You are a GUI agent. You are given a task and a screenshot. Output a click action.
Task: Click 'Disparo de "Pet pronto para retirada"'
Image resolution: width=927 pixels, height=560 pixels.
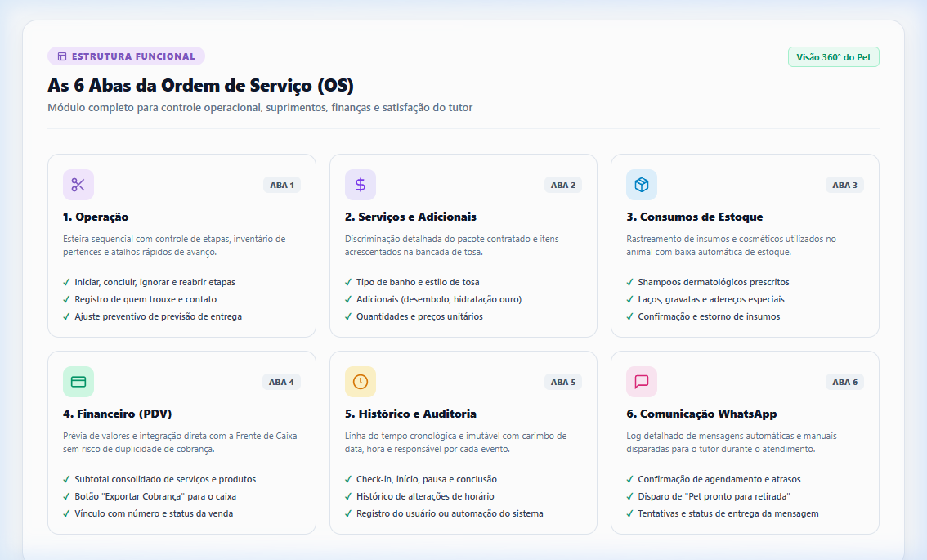pos(714,497)
